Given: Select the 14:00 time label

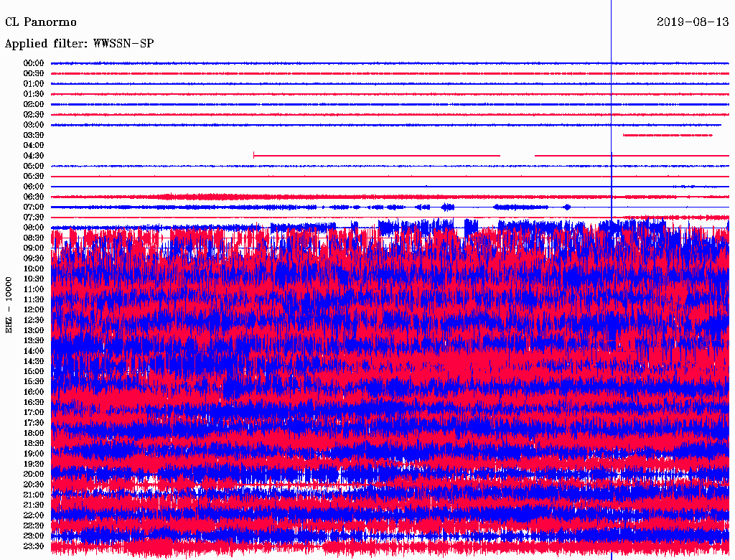Looking at the screenshot, I should click(x=34, y=351).
